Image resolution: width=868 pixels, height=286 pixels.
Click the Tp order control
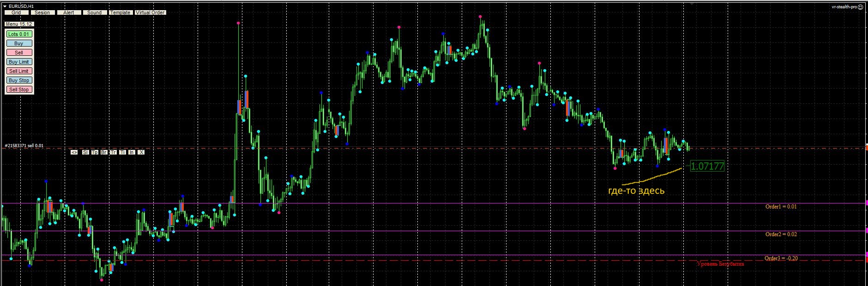[x=95, y=152]
